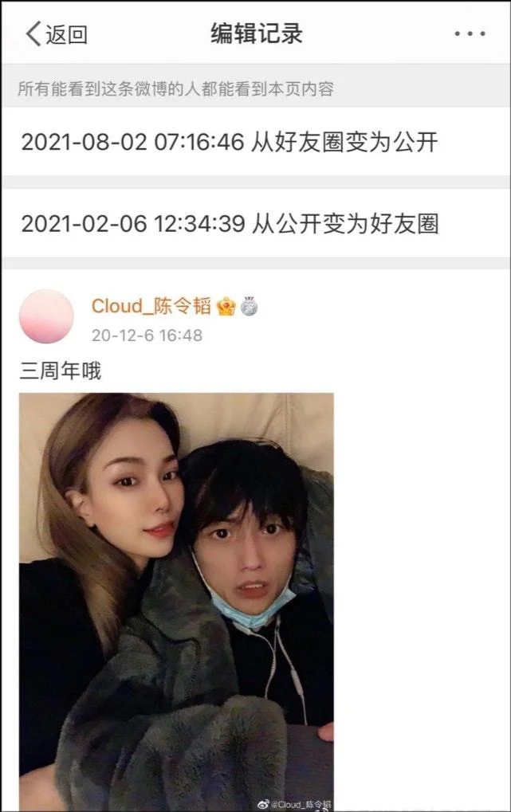Select the 2021-02-06 12:34:39 timestamp
Viewport: 511px width, 812px height.
tap(132, 224)
